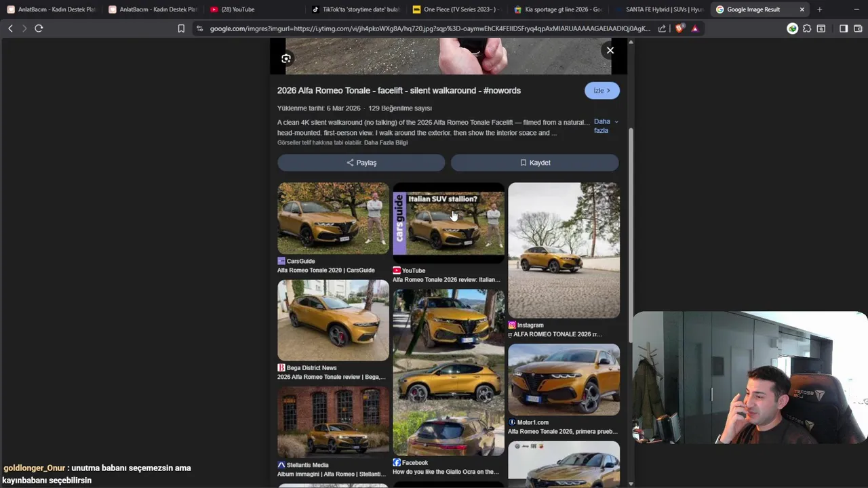This screenshot has width=868, height=488.
Task: Click caption How do you like the Giallo Ocra
Action: tap(446, 472)
